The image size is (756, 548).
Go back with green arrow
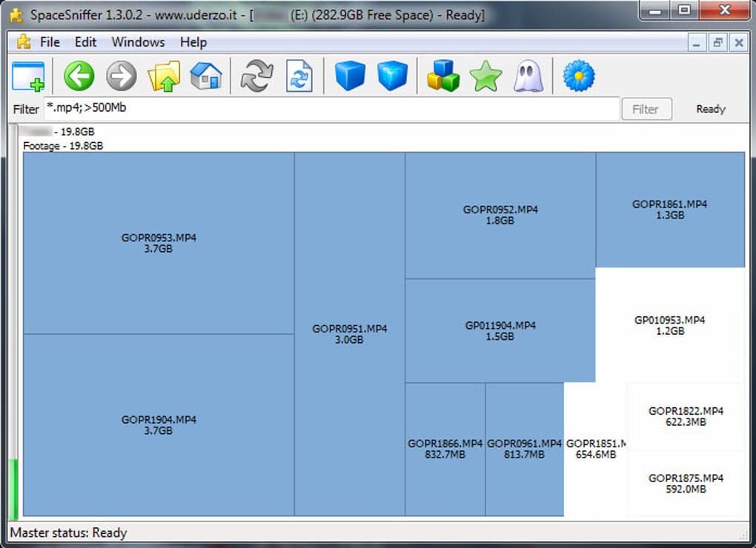tap(79, 76)
